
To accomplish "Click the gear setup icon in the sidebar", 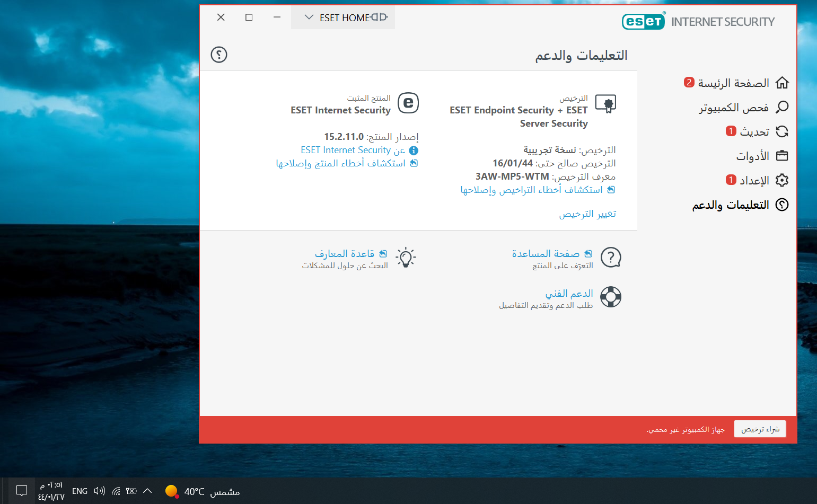I will pos(782,180).
